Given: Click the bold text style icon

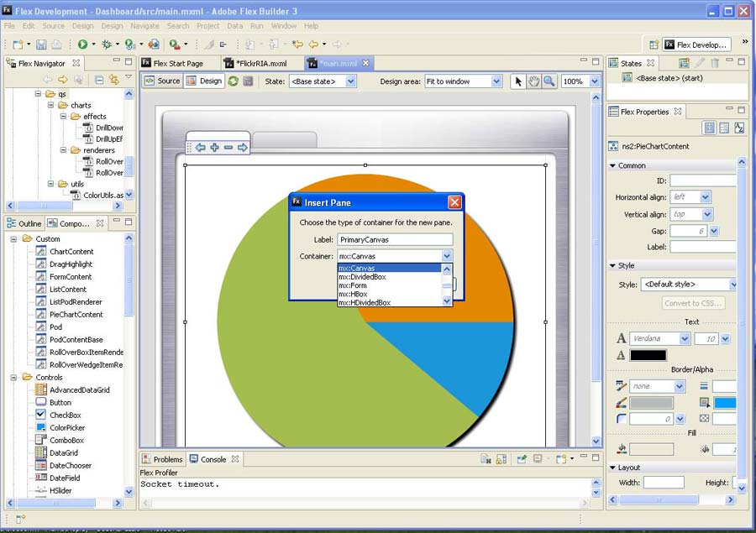Looking at the screenshot, I should point(621,339).
